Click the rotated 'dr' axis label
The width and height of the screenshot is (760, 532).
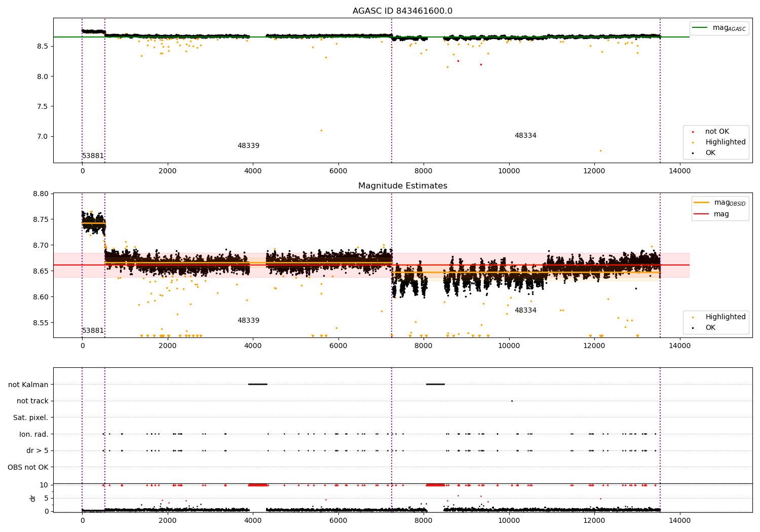point(33,498)
